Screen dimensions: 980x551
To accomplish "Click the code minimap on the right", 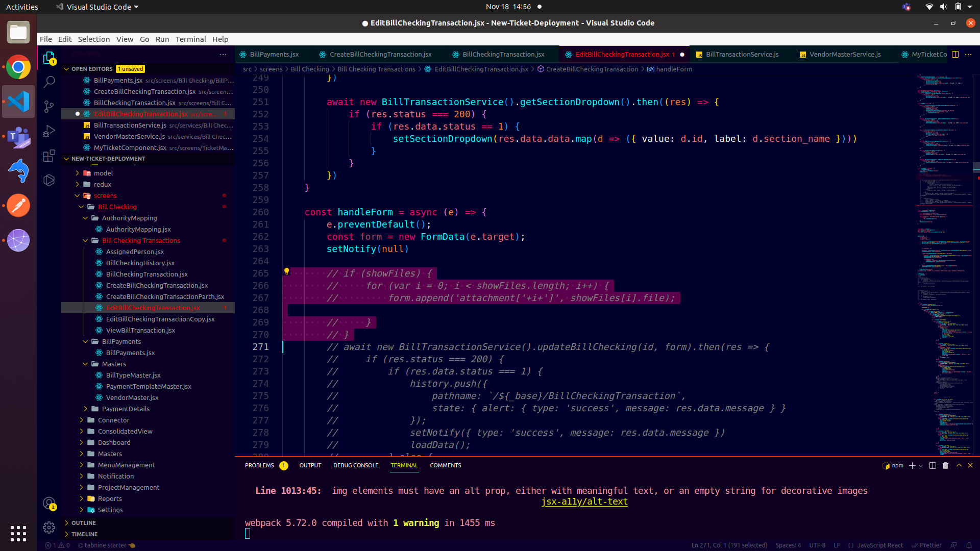I will pyautogui.click(x=944, y=265).
